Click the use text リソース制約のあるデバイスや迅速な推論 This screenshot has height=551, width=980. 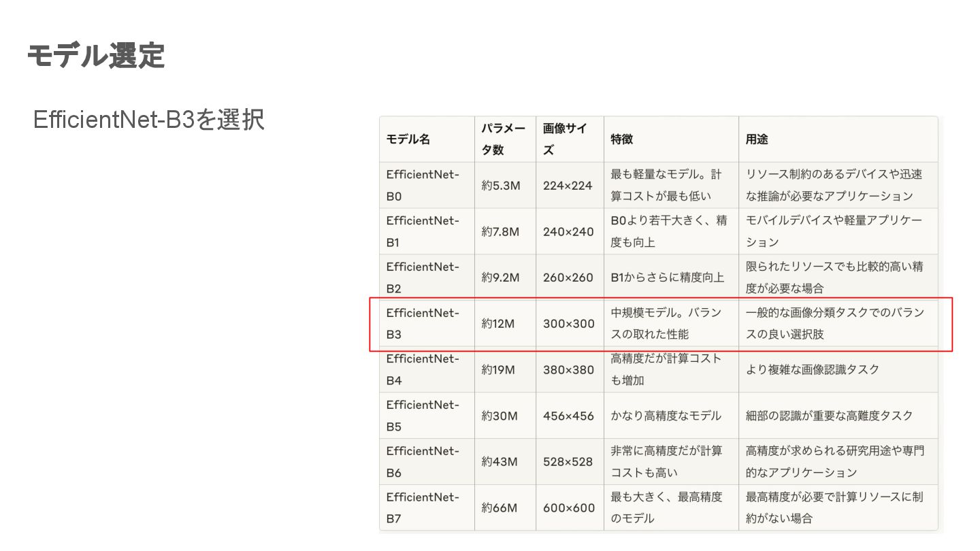pos(834,185)
